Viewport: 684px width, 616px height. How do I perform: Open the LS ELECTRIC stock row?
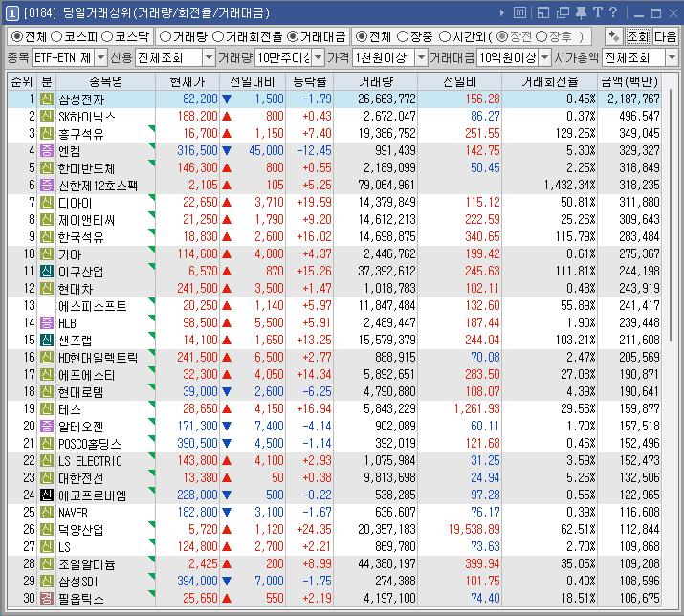[335, 461]
